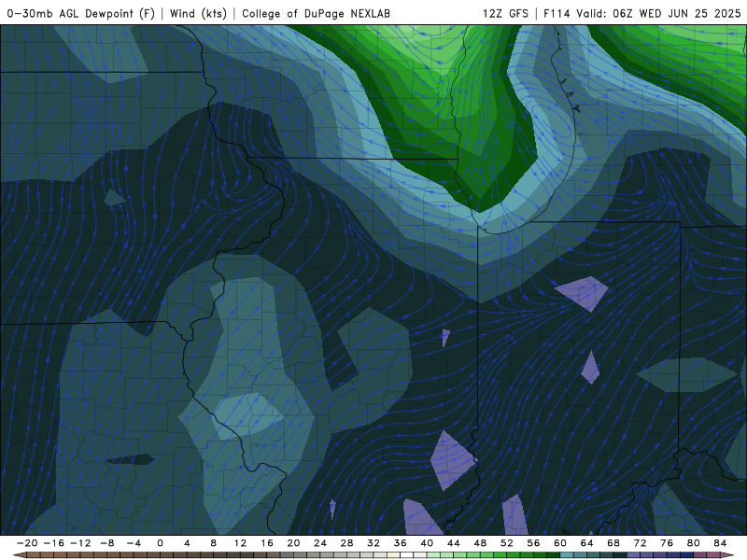The image size is (747, 560).
Task: Click the 68 label on the color scale
Action: click(x=613, y=543)
